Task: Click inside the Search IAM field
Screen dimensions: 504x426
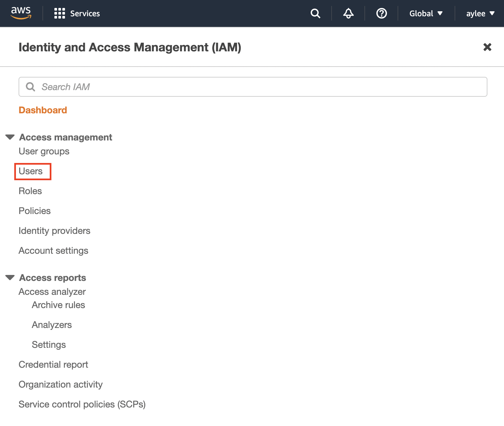Action: pyautogui.click(x=253, y=87)
